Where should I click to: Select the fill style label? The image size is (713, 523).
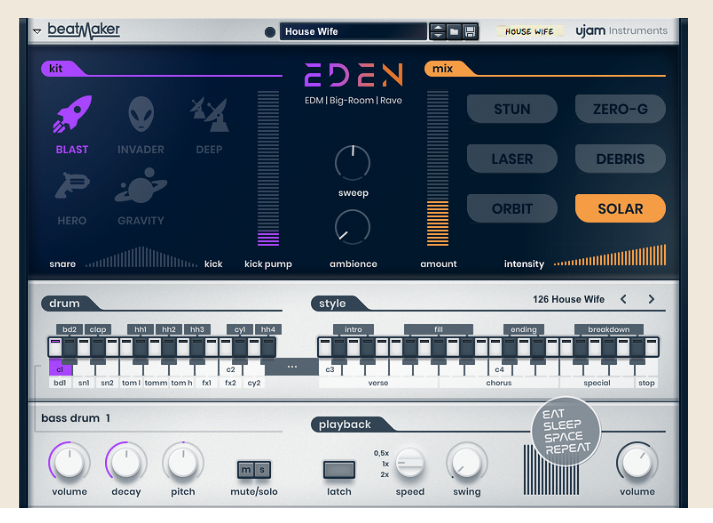[438, 329]
